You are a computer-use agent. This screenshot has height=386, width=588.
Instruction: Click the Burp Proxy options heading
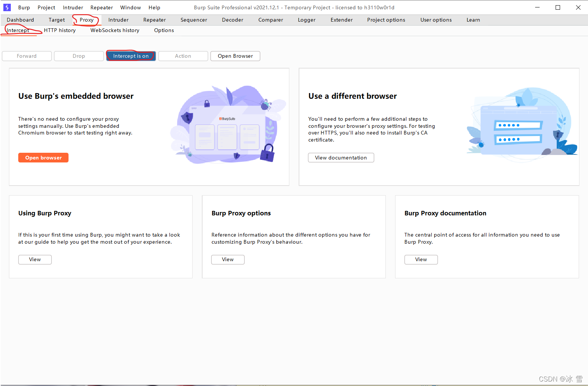click(x=241, y=213)
